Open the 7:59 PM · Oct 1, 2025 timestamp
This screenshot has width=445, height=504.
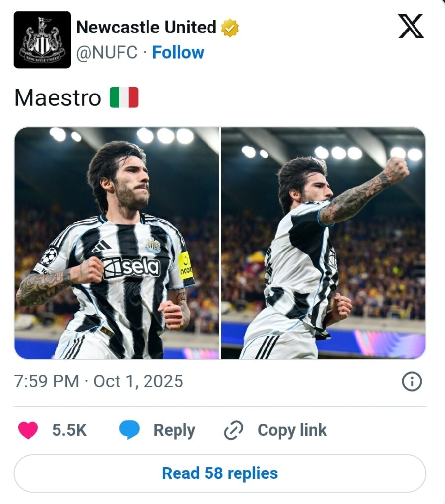pyautogui.click(x=99, y=381)
